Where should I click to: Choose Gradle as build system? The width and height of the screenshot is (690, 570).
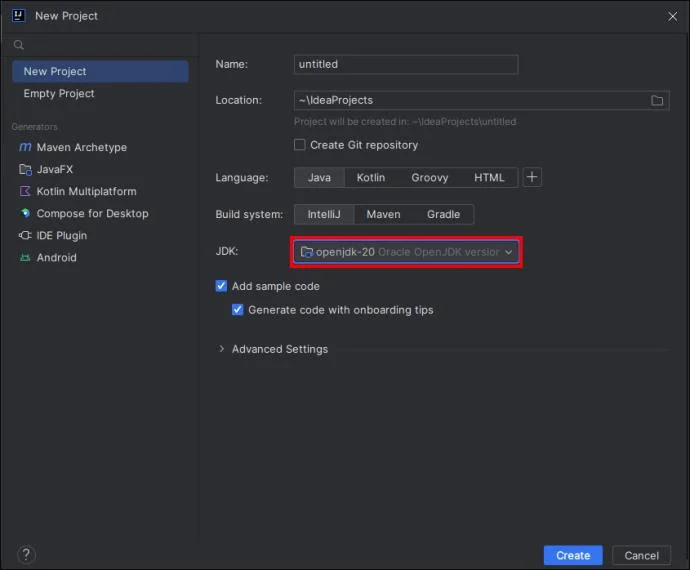(x=443, y=214)
